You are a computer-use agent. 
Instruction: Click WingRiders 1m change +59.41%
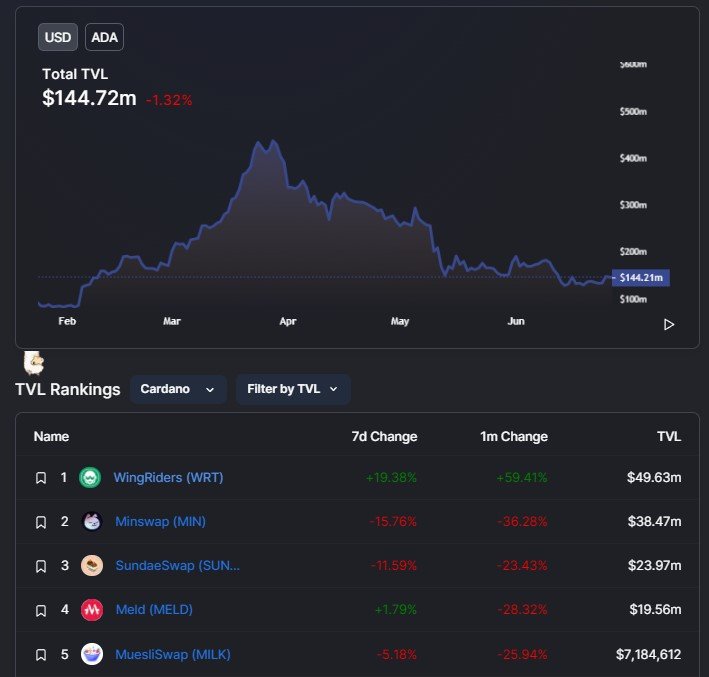[x=522, y=478]
